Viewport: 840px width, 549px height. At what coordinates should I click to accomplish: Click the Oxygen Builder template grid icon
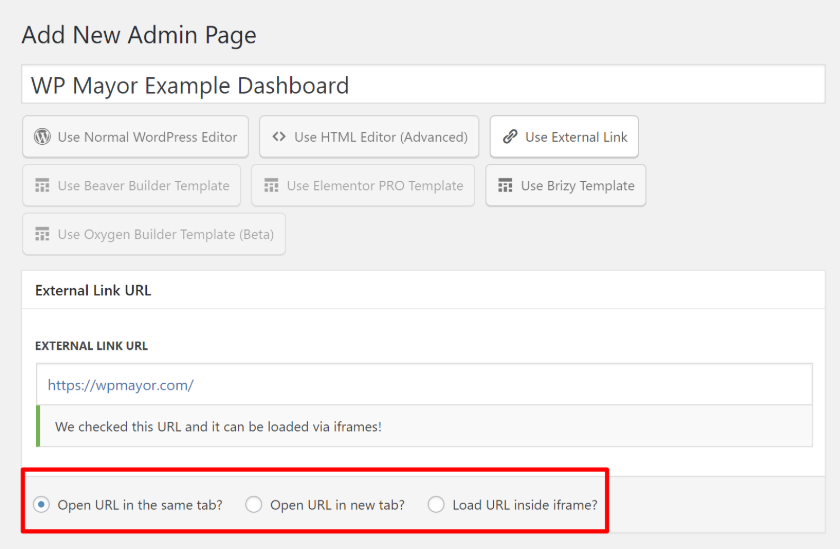tap(42, 234)
